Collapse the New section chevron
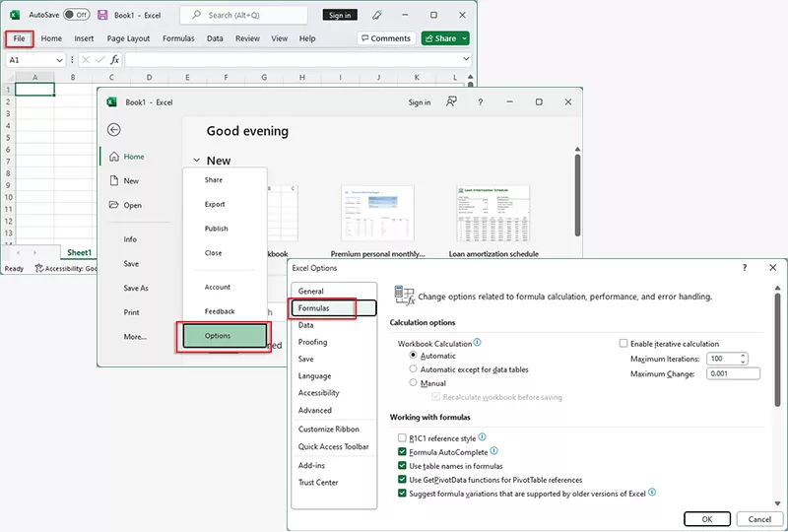This screenshot has height=532, width=788. coord(196,161)
